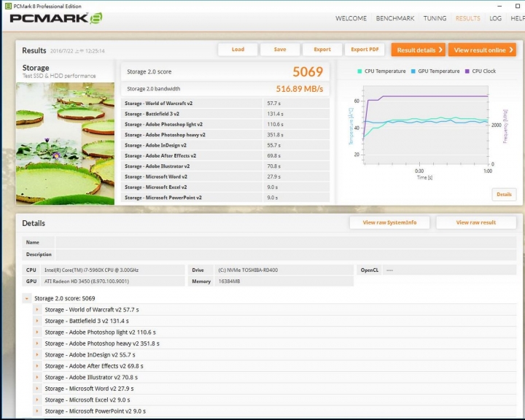Toggle CPU Temperature legend swatch
This screenshot has height=420, width=525.
tap(359, 71)
